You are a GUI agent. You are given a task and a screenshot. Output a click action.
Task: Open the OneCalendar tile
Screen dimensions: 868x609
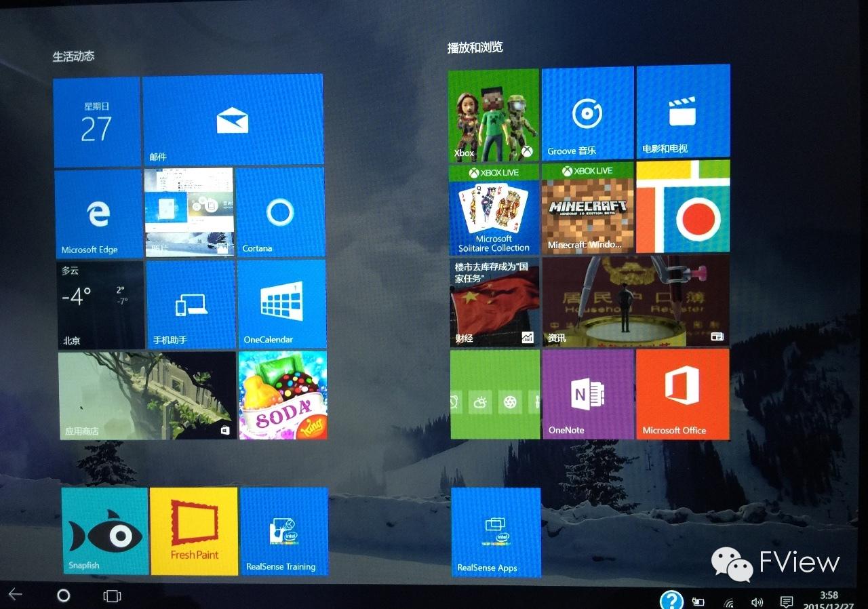coord(282,303)
